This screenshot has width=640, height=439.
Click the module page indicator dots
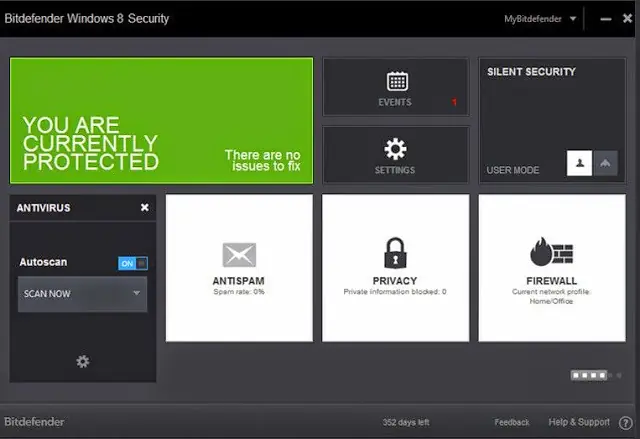[x=596, y=375]
